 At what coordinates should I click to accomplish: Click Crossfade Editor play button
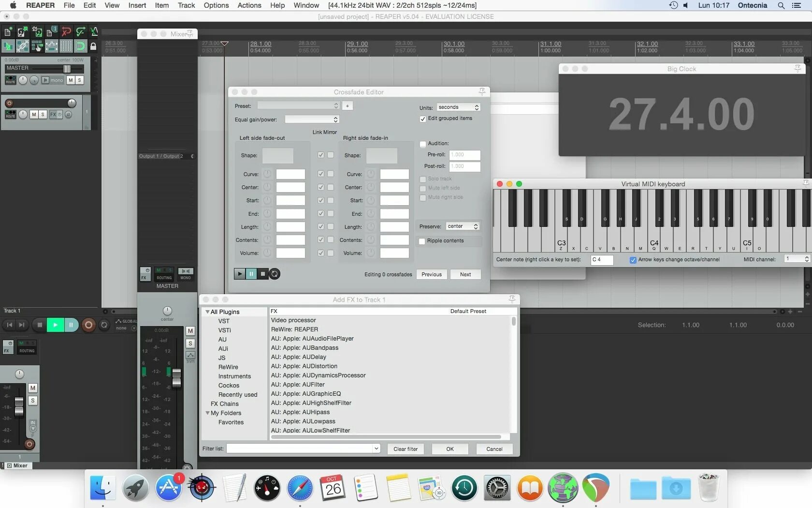(239, 274)
